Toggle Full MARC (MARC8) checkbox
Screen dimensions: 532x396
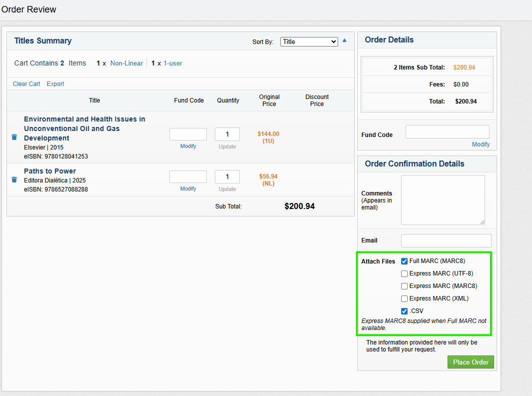point(404,261)
